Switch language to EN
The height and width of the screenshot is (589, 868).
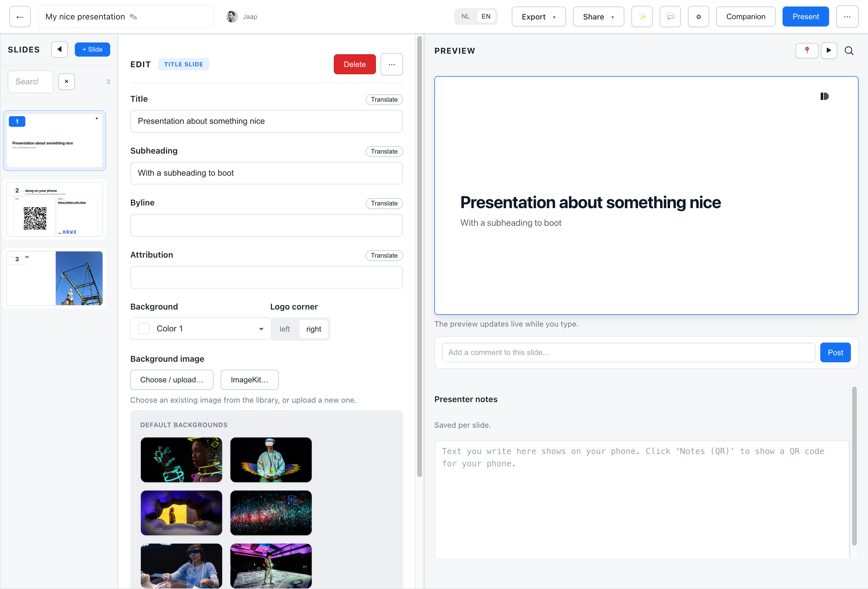486,17
